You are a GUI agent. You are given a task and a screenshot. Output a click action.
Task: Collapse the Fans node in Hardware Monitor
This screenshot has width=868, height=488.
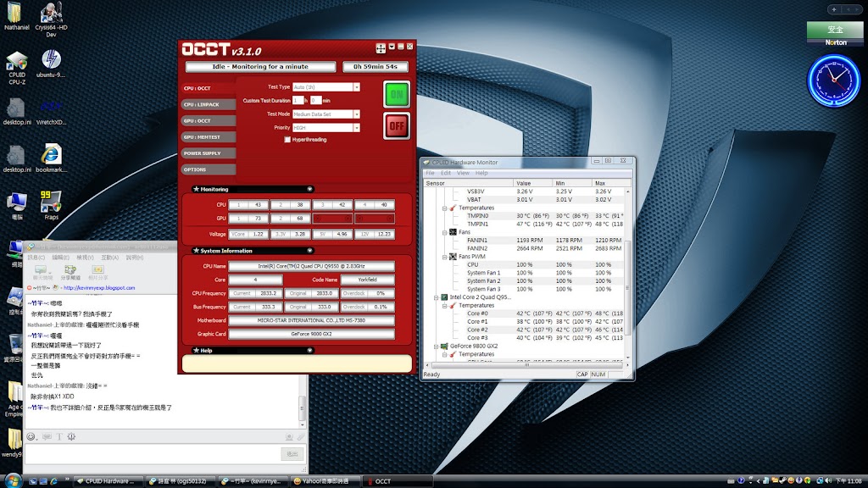[444, 232]
